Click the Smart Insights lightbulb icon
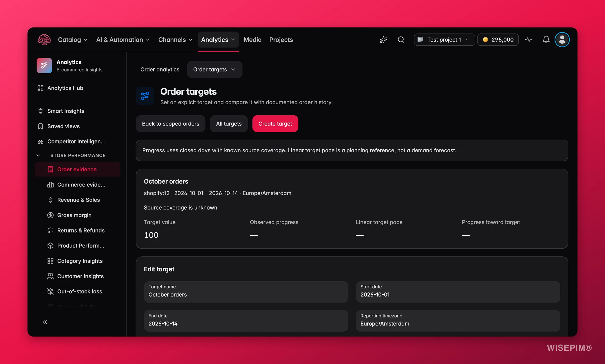The width and height of the screenshot is (605, 364). tap(40, 111)
